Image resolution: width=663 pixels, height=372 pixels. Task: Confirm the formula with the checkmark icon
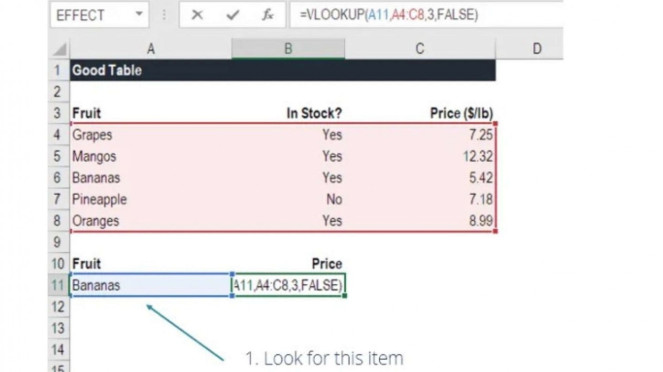point(233,15)
